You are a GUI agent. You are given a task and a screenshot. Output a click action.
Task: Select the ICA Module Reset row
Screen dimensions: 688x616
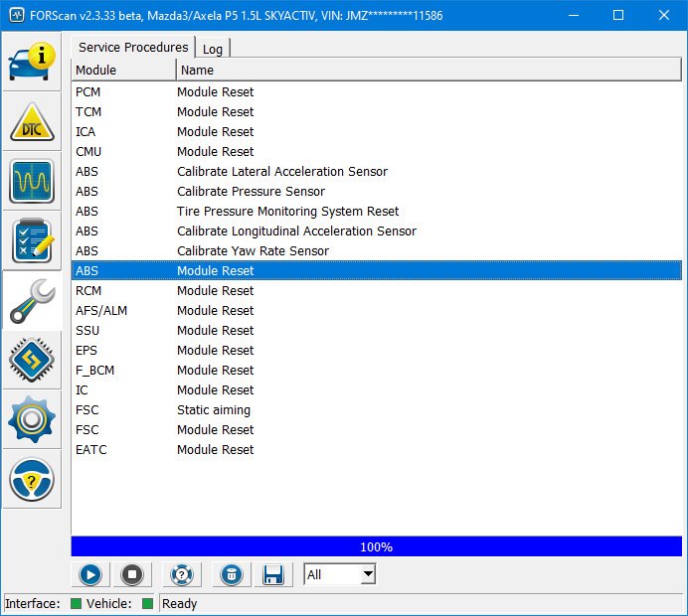pyautogui.click(x=377, y=131)
